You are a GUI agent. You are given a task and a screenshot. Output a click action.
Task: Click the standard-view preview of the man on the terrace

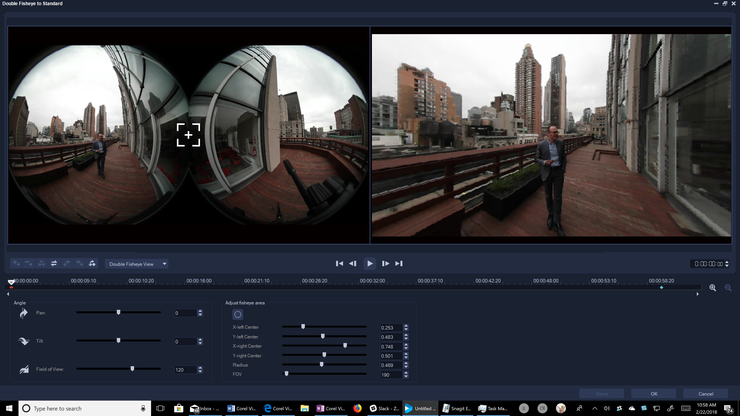click(x=551, y=135)
